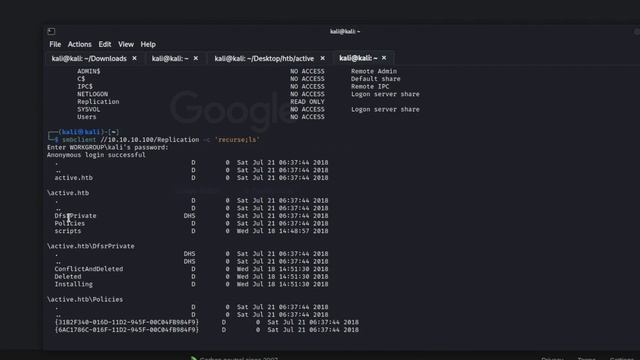
Task: Open the Edit menu
Action: click(104, 44)
